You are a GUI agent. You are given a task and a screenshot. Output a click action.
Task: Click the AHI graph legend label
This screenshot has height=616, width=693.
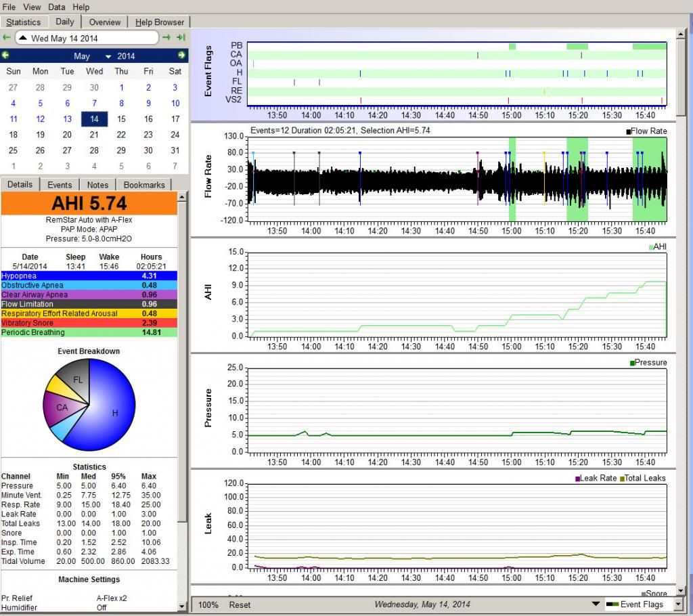pos(657,247)
